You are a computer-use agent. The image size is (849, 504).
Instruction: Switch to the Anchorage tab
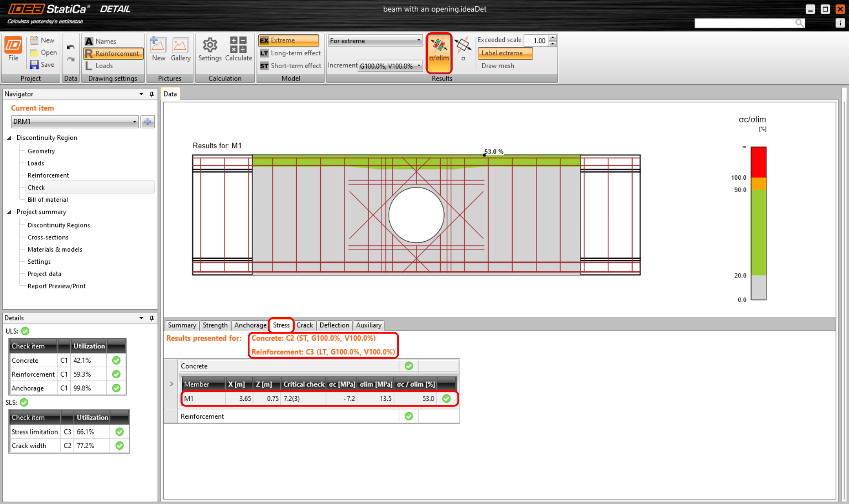[x=250, y=325]
